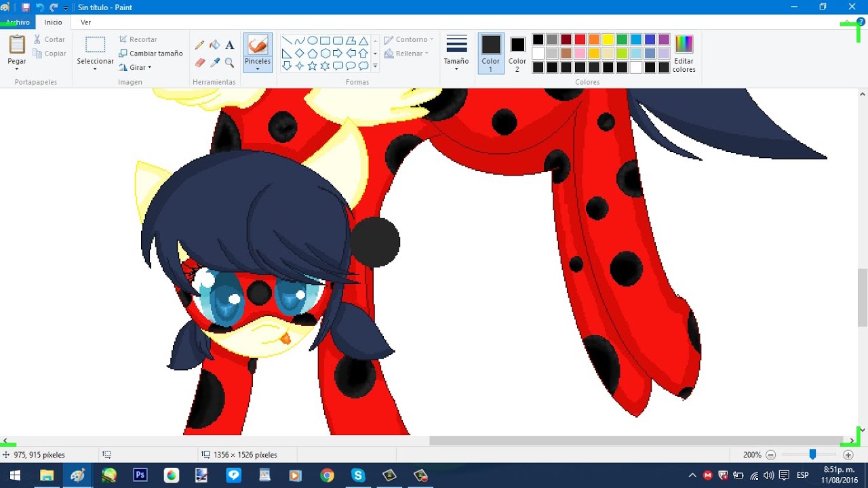Click the zoom in plus button
Viewport: 868px width, 488px height.
[848, 455]
